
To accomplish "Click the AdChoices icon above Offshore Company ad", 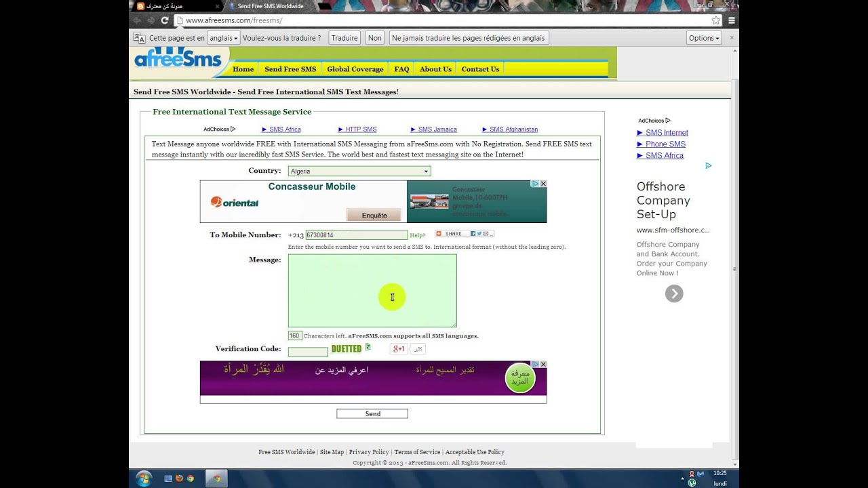I will [708, 165].
